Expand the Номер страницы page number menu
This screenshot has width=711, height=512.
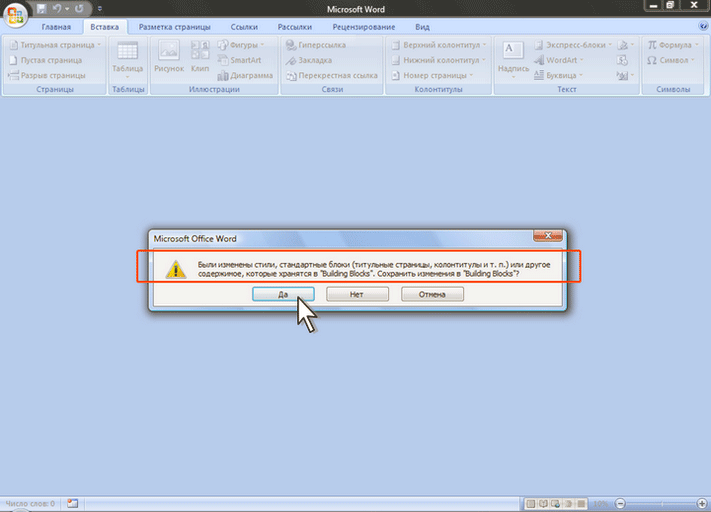pyautogui.click(x=432, y=75)
